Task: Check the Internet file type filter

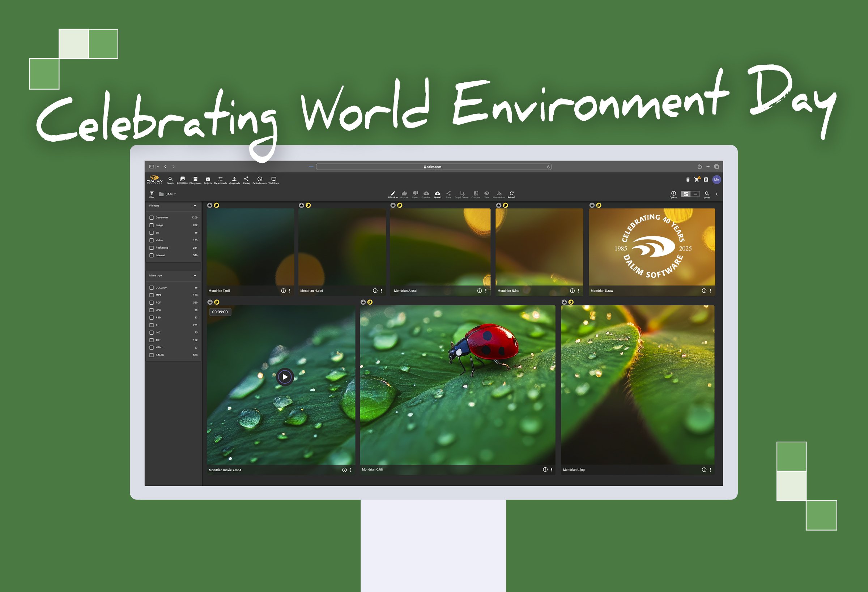Action: tap(151, 255)
